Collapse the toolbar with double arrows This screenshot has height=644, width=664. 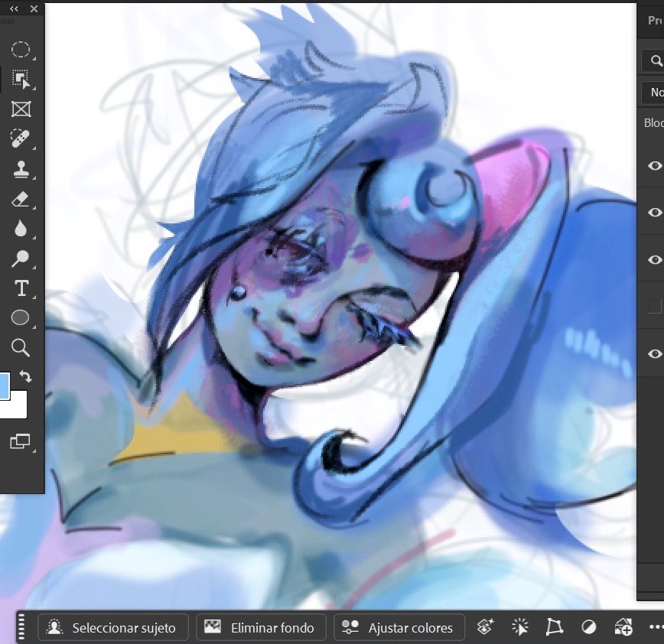pos(14,8)
